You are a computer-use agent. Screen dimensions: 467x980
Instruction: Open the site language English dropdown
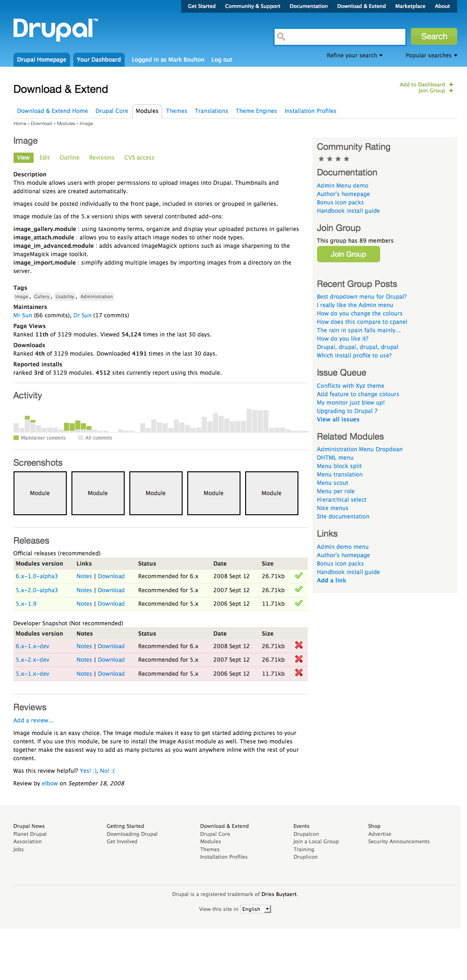pos(255,909)
